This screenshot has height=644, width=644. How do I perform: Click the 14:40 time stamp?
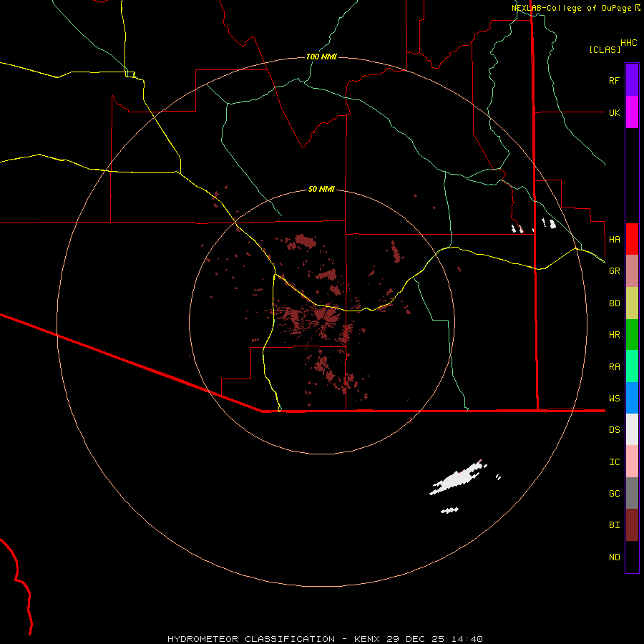pyautogui.click(x=467, y=639)
